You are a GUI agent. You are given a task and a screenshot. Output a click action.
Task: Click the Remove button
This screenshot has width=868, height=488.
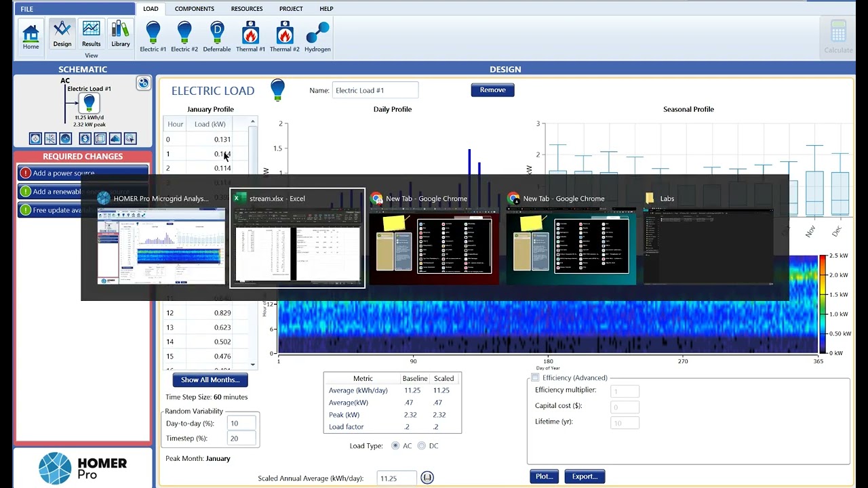click(x=492, y=89)
